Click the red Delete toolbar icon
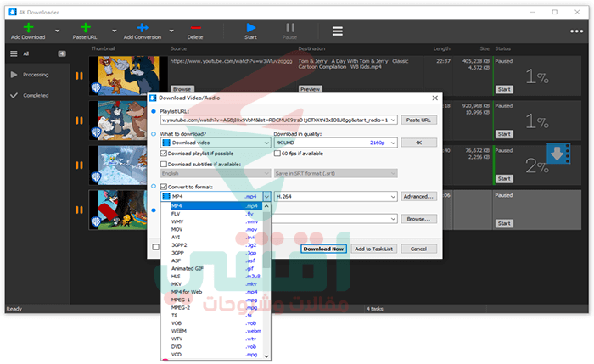The width and height of the screenshot is (594, 364). tap(195, 28)
